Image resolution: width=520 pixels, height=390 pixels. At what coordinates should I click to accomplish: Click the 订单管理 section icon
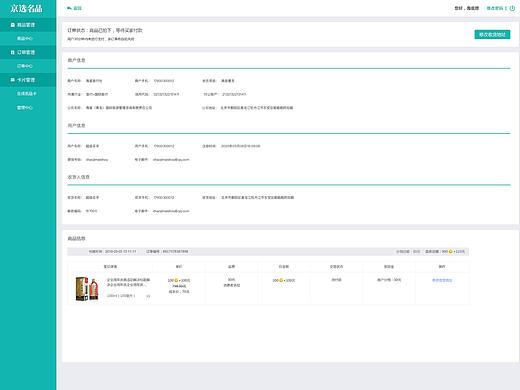tap(13, 52)
